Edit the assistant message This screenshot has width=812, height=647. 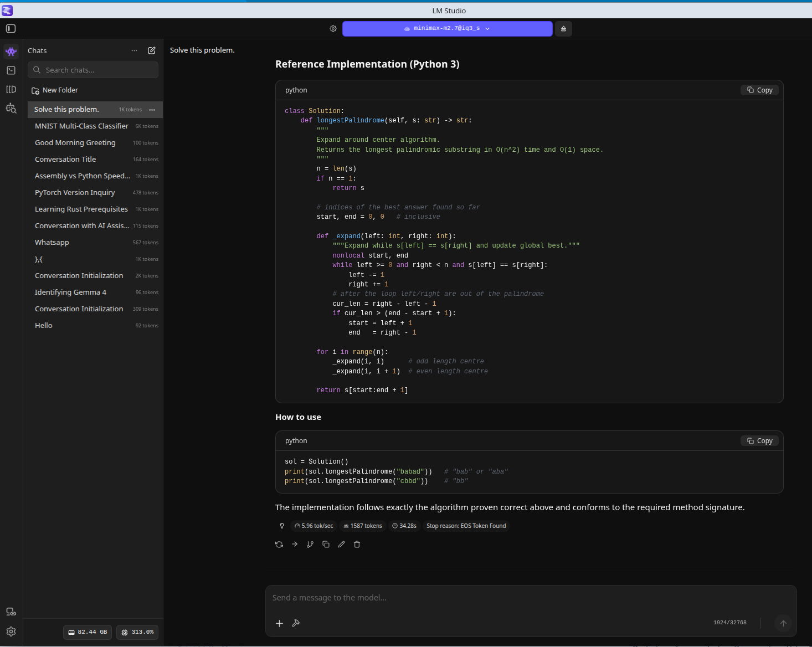click(x=341, y=545)
